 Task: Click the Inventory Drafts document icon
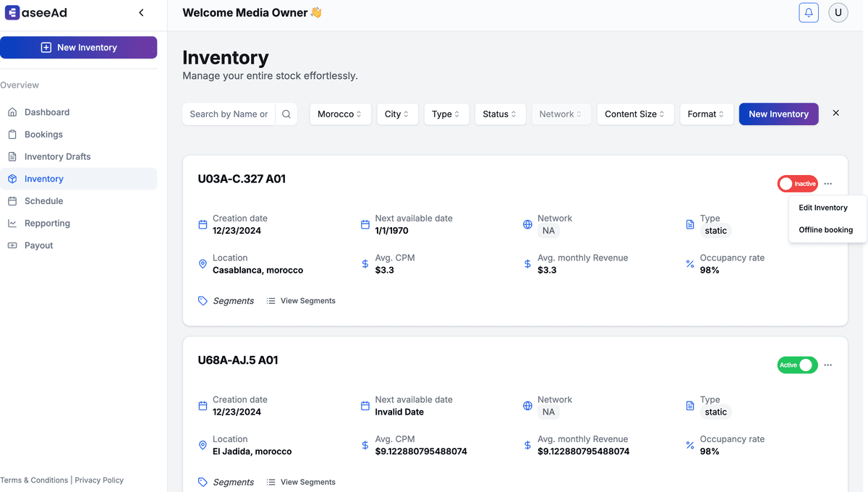12,156
